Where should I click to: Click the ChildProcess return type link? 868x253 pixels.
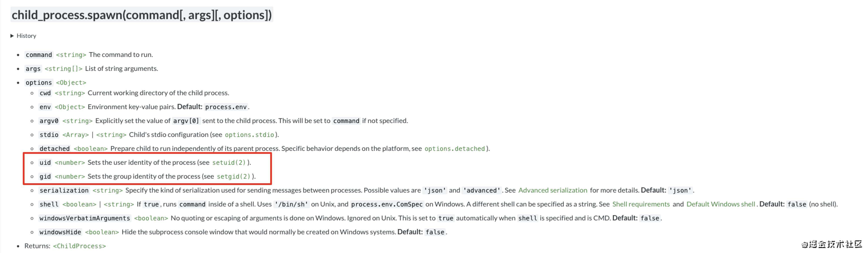point(79,246)
